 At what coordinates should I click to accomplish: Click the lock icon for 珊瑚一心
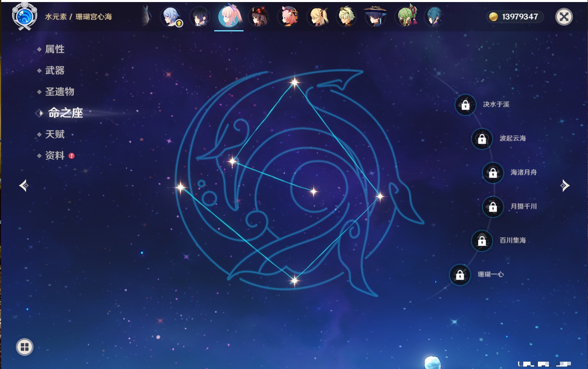[x=460, y=275]
